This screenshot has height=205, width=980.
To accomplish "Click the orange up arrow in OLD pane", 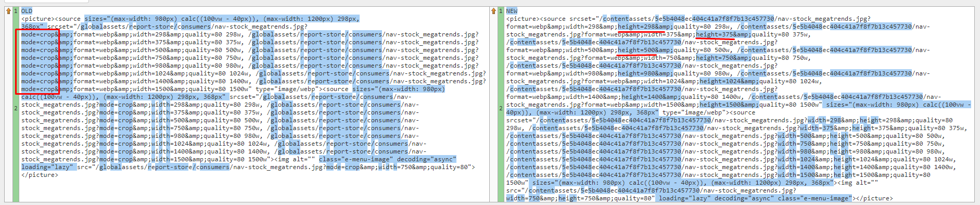I will click(8, 11).
